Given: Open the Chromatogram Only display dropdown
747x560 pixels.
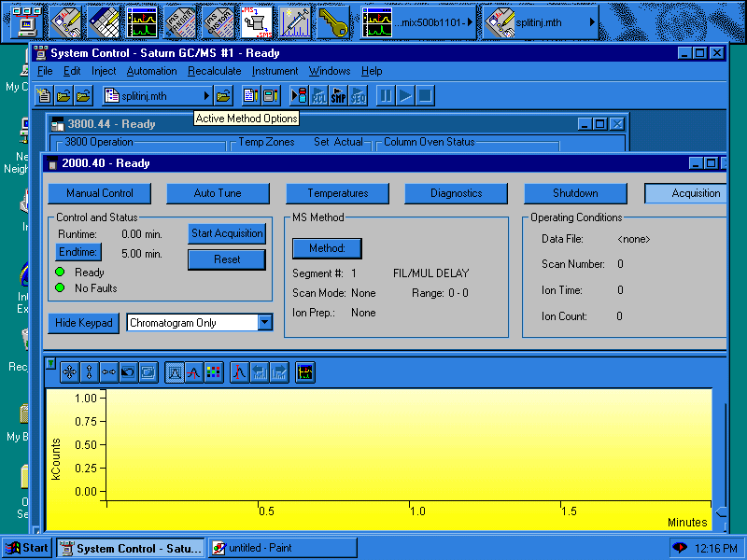Looking at the screenshot, I should click(265, 322).
